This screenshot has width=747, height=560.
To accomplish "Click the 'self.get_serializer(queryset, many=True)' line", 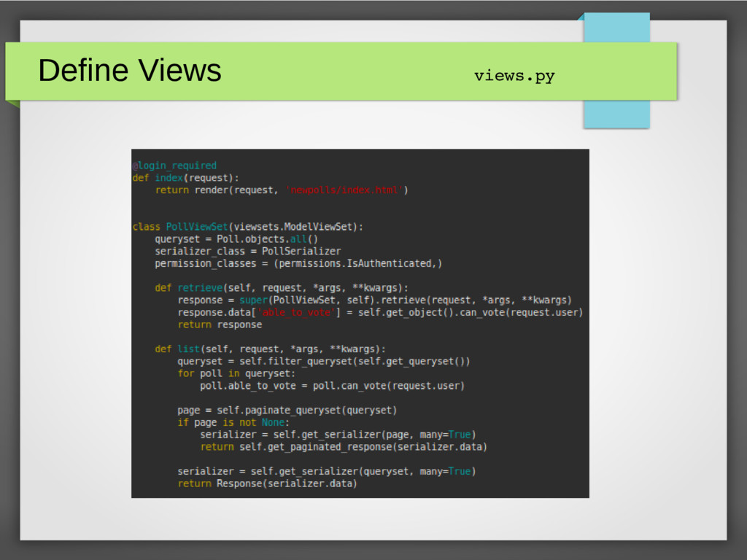I will pyautogui.click(x=327, y=472).
